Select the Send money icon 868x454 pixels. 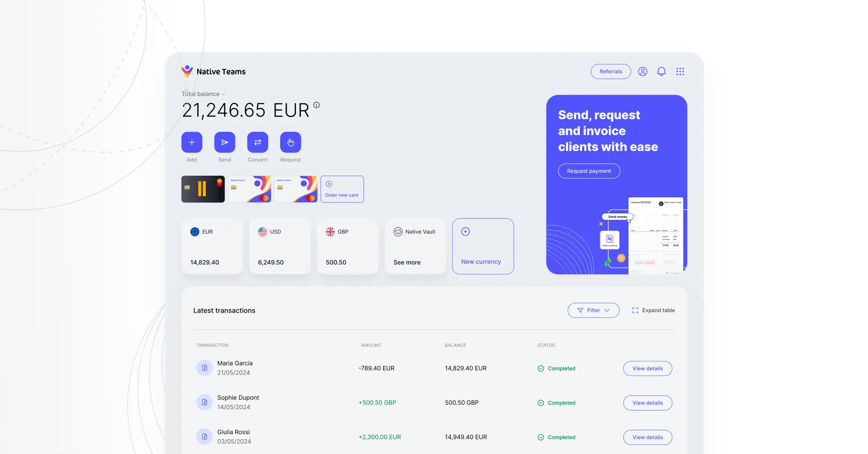tap(225, 142)
